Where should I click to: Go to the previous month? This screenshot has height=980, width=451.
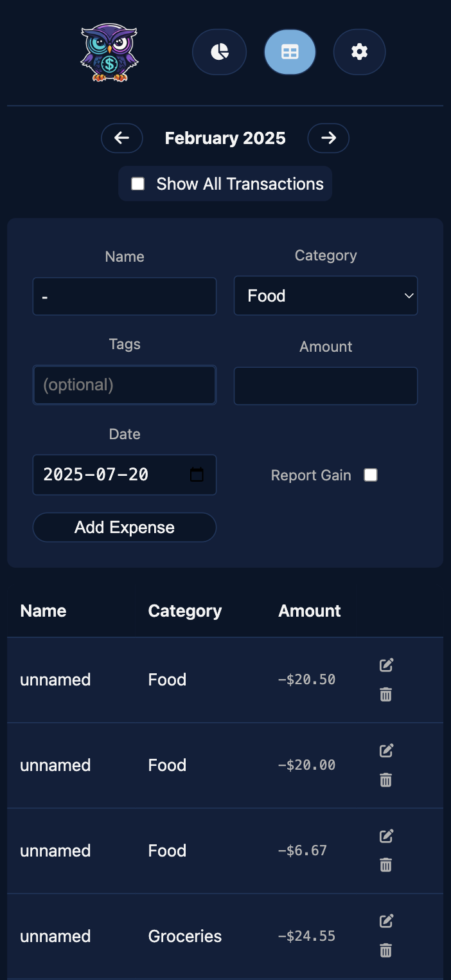pyautogui.click(x=122, y=138)
